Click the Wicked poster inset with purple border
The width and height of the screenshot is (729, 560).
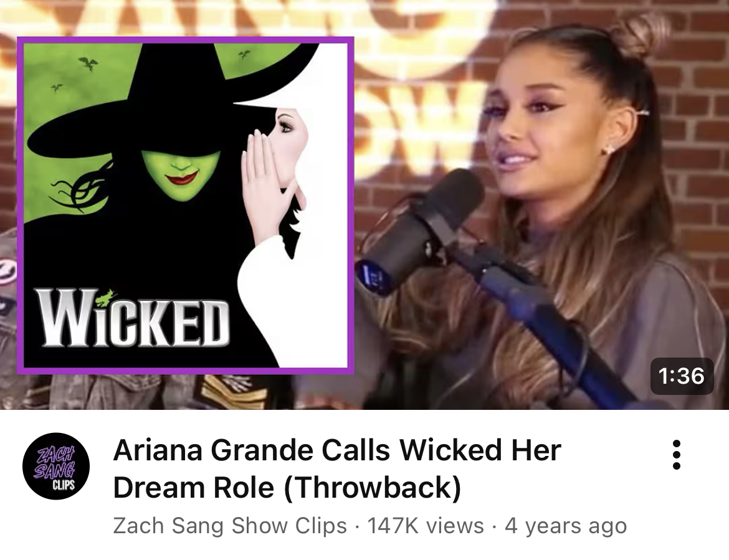pyautogui.click(x=186, y=205)
